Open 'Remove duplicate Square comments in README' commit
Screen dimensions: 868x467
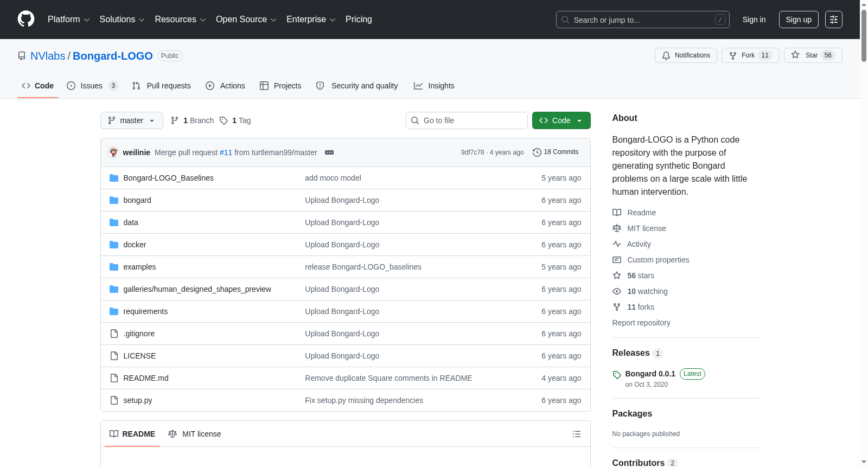(388, 378)
